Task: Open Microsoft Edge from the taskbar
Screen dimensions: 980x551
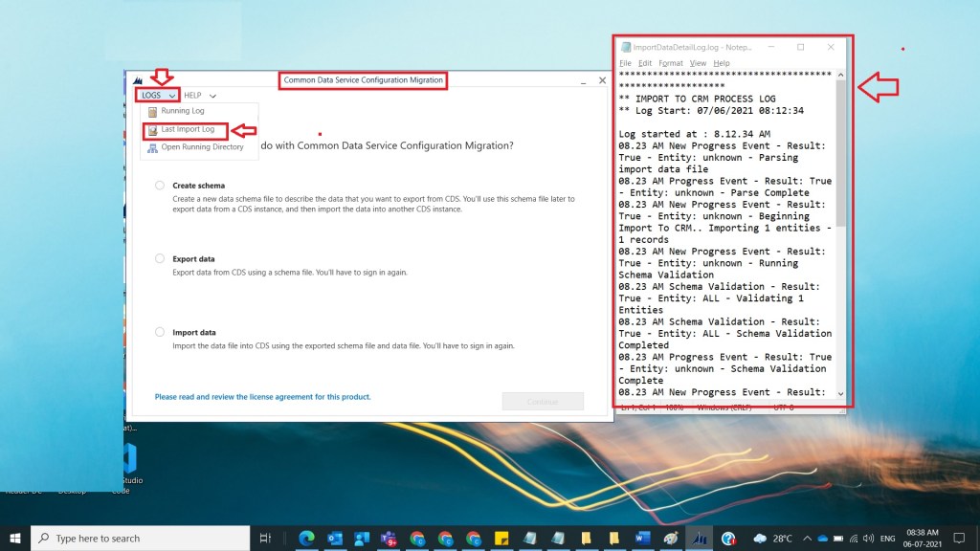Action: [x=307, y=538]
